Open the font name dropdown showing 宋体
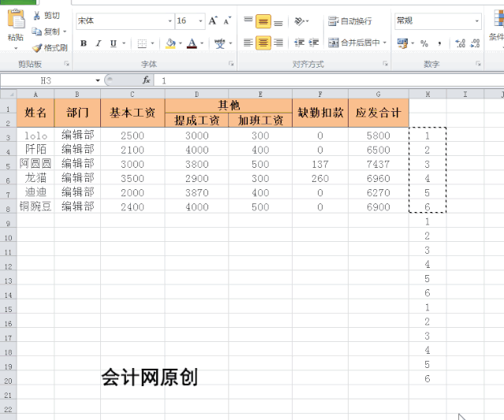 click(124, 21)
